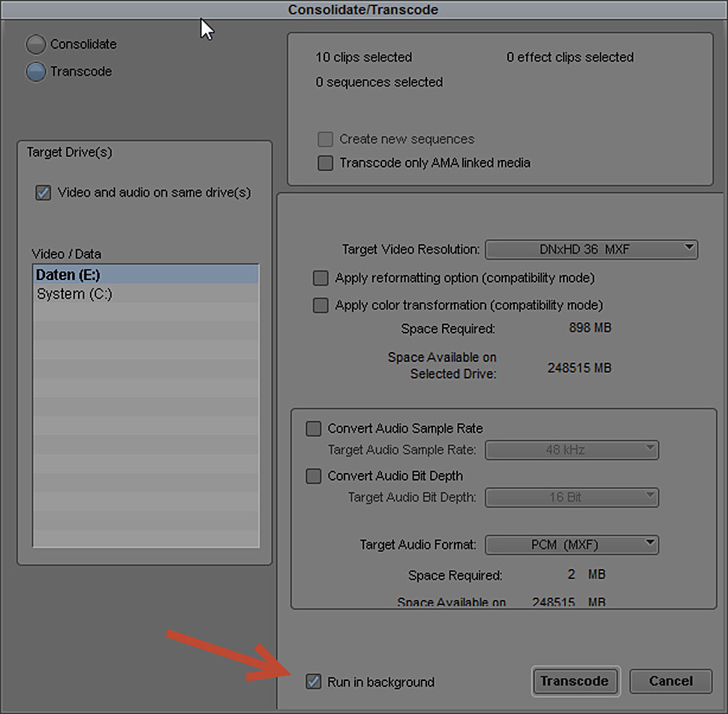728x714 pixels.
Task: Check Apply color transformation checkbox
Action: point(320,306)
